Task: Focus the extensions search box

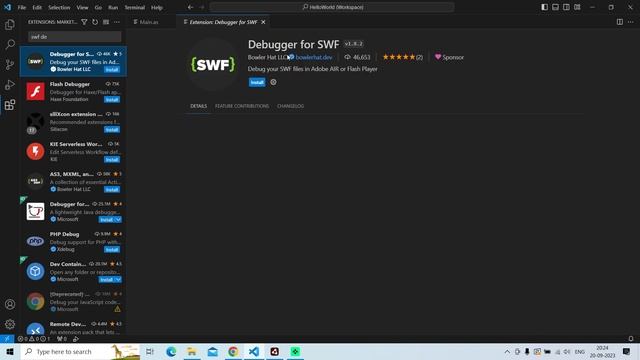Action: click(75, 37)
